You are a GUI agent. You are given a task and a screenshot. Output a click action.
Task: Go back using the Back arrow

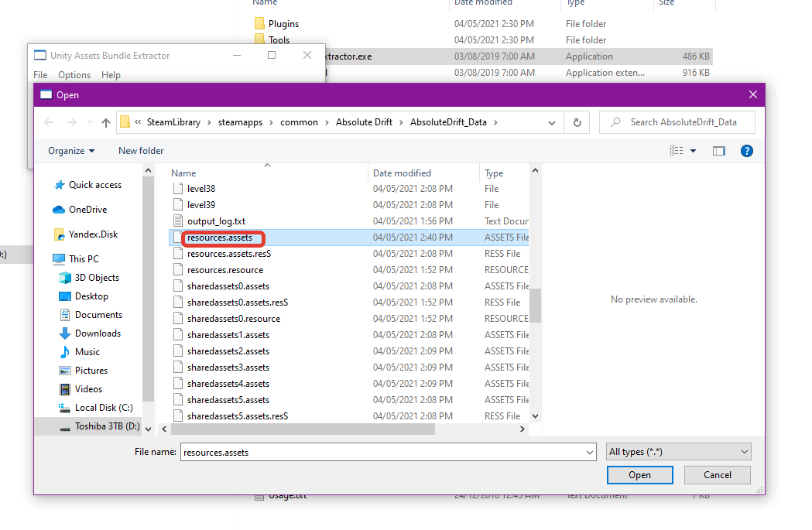(50, 122)
